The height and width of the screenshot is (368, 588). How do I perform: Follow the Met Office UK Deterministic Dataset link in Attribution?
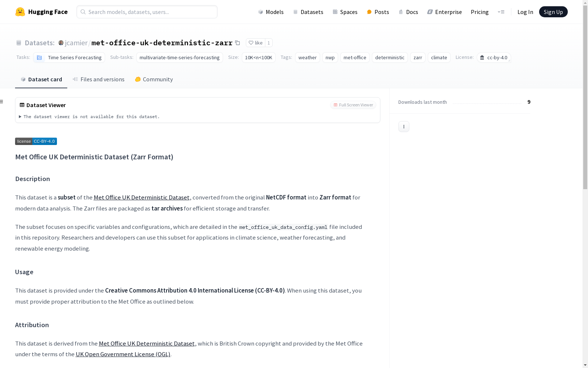[x=147, y=344]
